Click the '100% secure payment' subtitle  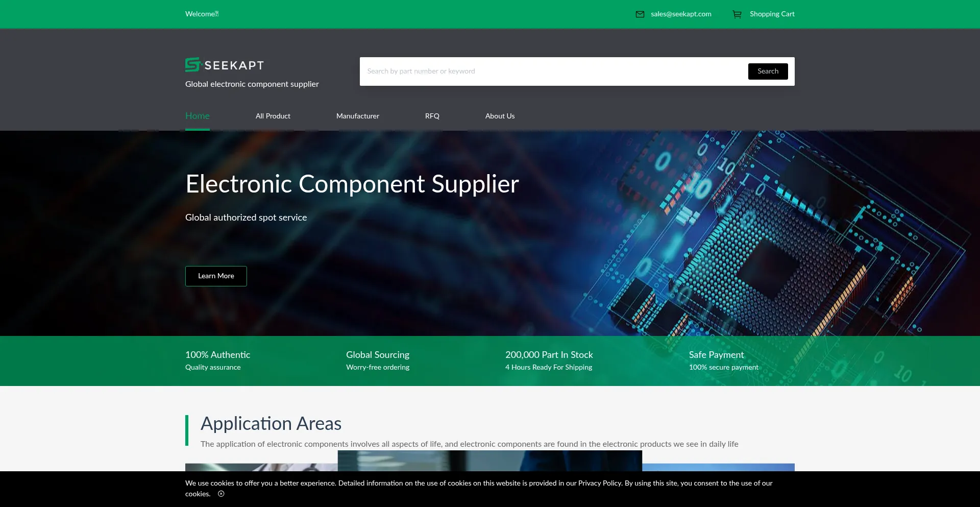pos(724,368)
